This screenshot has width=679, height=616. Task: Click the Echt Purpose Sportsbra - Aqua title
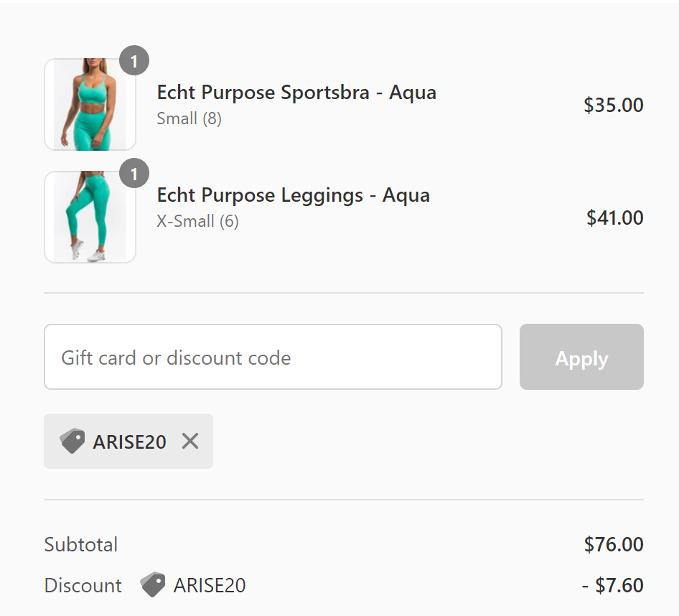point(296,93)
